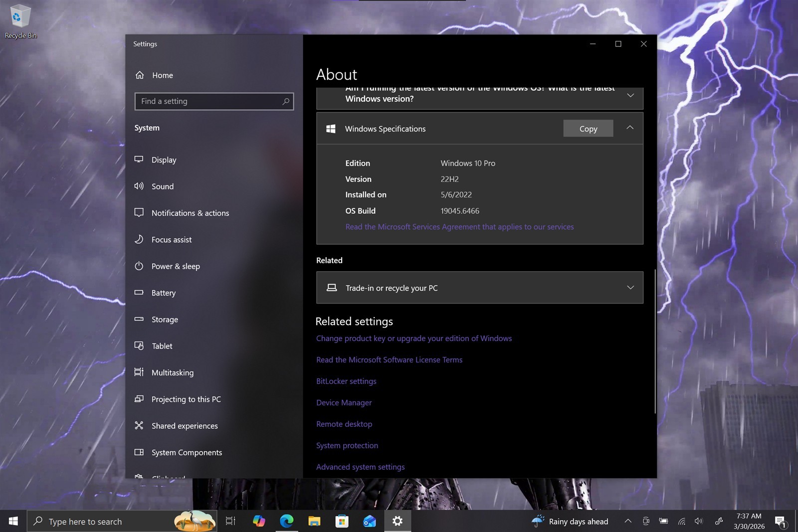798x532 pixels.
Task: Click the System Components icon
Action: tap(139, 452)
